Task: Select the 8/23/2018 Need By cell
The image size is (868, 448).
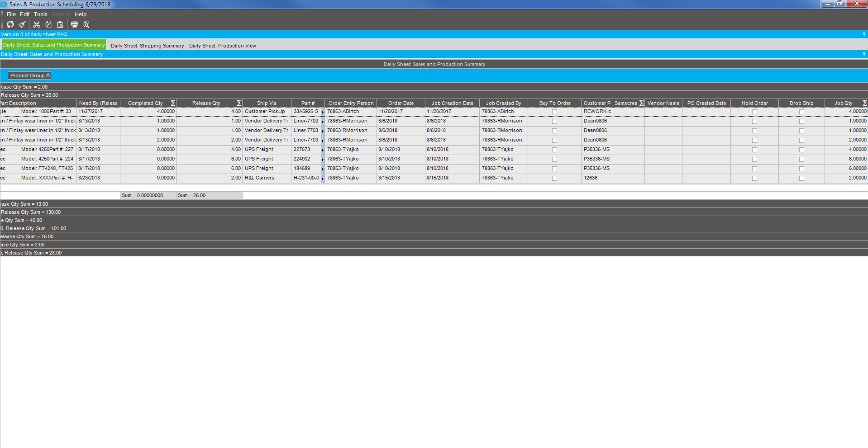Action: 98,178
